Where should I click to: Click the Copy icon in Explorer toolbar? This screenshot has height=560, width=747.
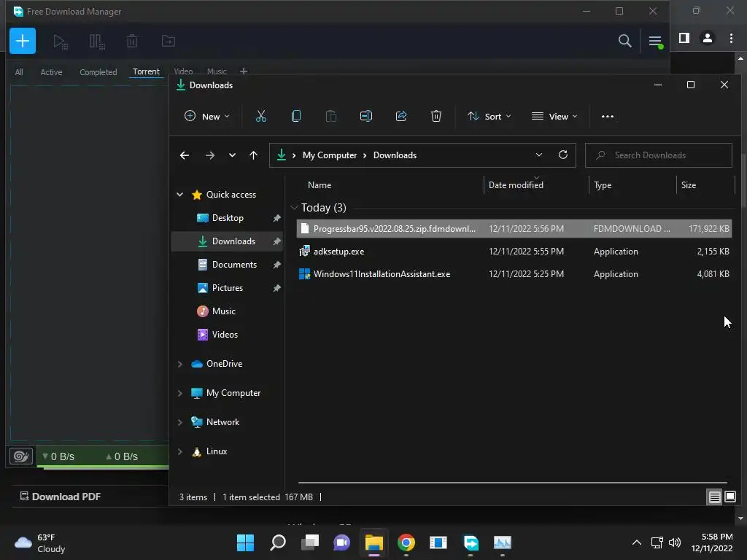click(x=296, y=116)
